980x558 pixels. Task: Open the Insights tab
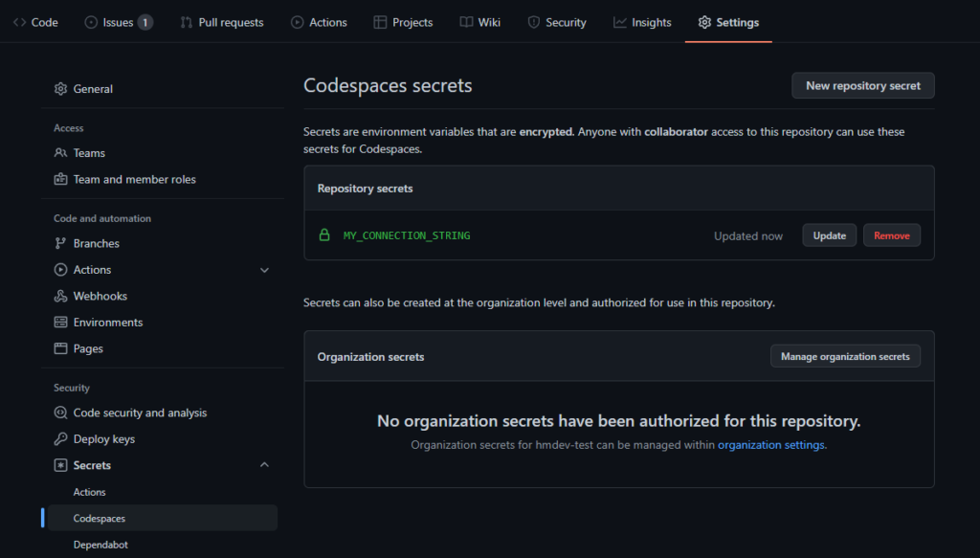(x=642, y=22)
